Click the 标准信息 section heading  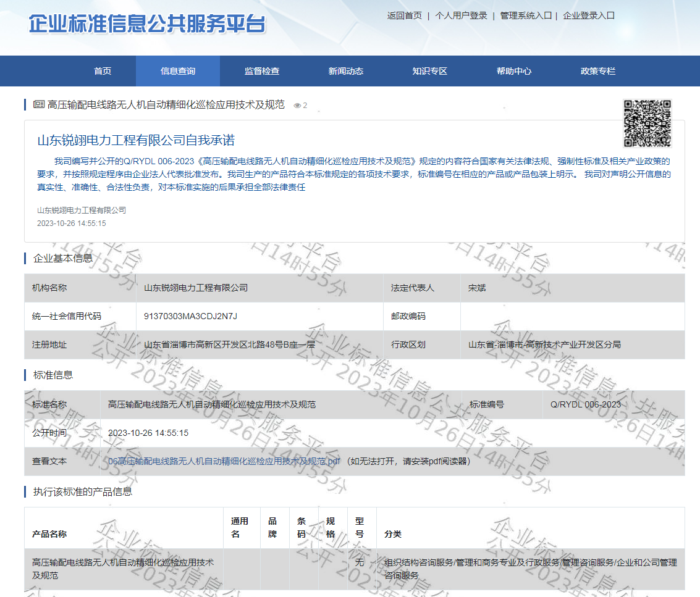(x=53, y=375)
